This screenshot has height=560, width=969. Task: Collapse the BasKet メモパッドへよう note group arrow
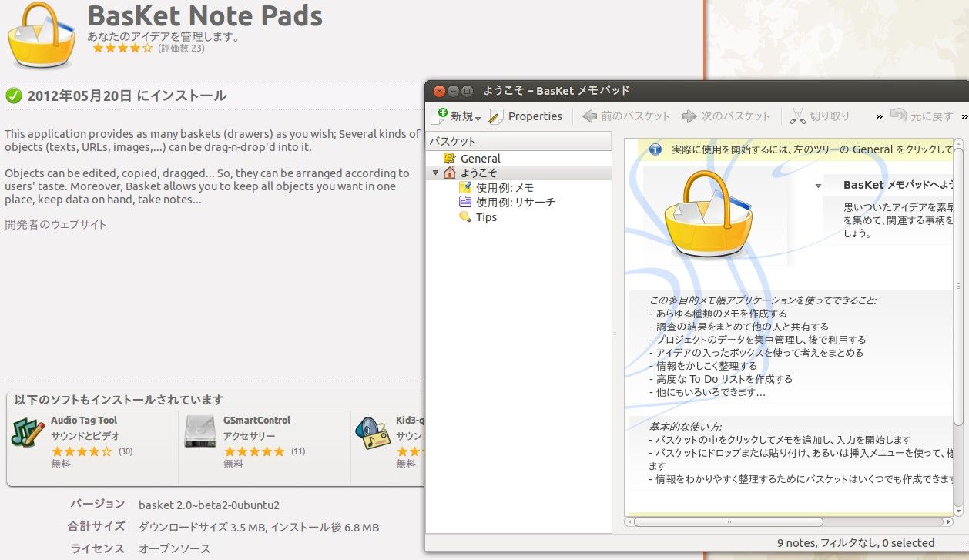(x=818, y=186)
